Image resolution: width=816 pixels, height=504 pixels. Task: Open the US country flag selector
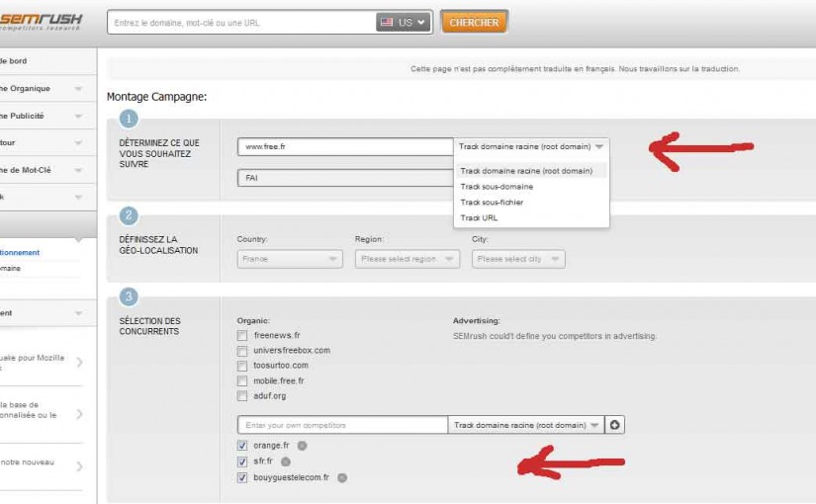point(404,23)
